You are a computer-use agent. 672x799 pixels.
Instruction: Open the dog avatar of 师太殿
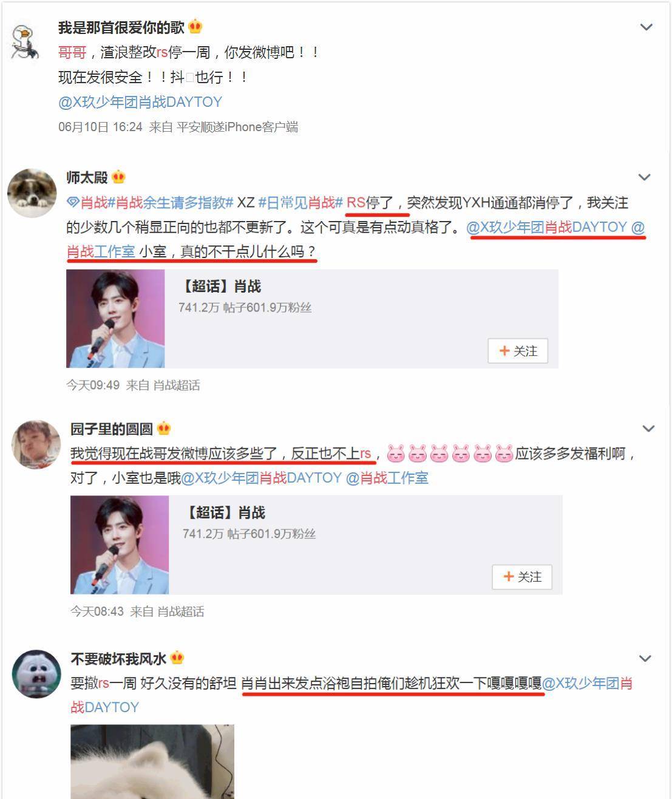[x=32, y=192]
